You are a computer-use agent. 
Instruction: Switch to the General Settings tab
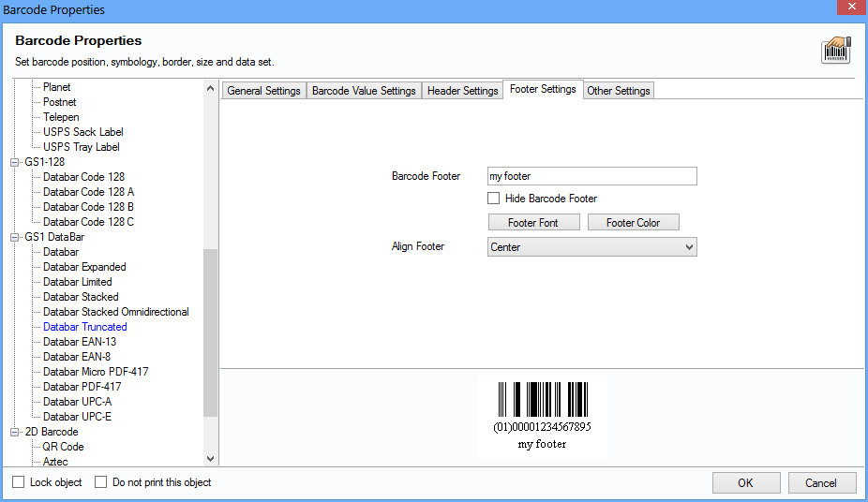tap(263, 91)
